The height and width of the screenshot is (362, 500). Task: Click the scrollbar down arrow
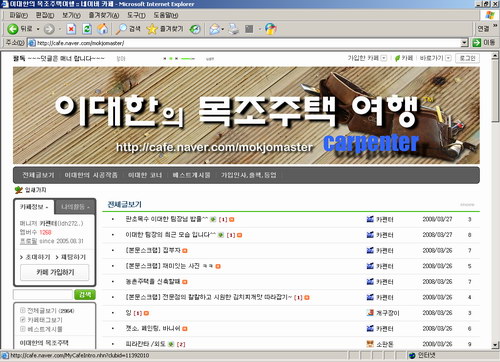click(x=495, y=345)
